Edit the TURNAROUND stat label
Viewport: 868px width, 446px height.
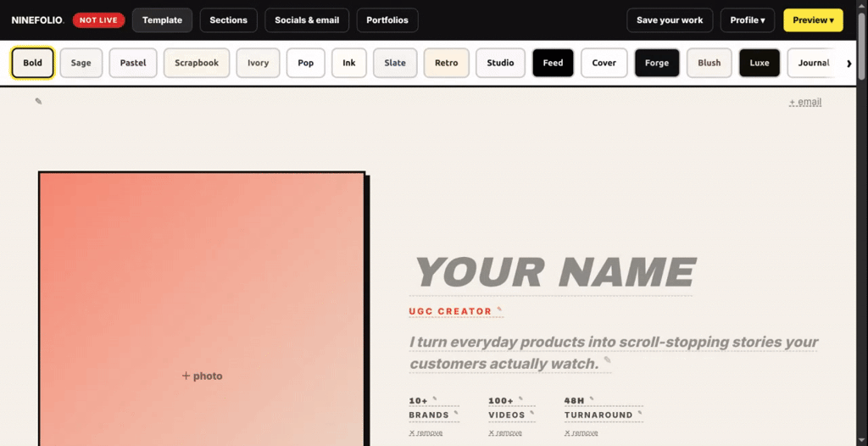point(598,415)
